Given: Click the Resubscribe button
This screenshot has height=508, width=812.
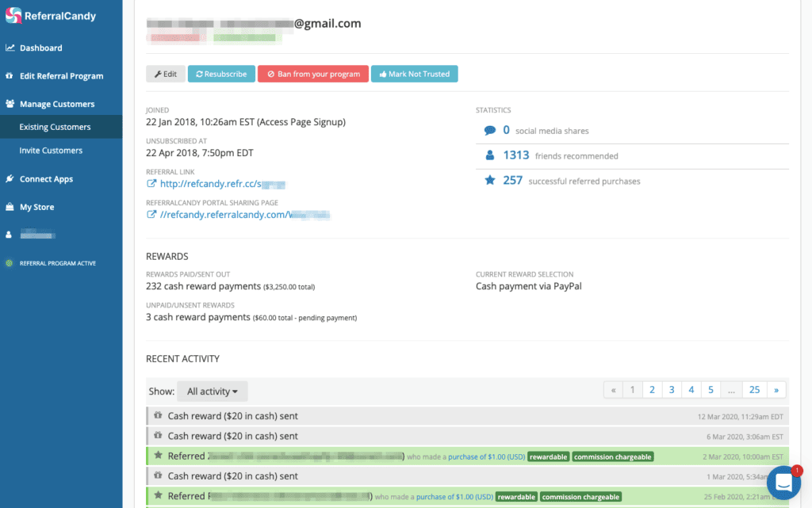Looking at the screenshot, I should [x=221, y=74].
